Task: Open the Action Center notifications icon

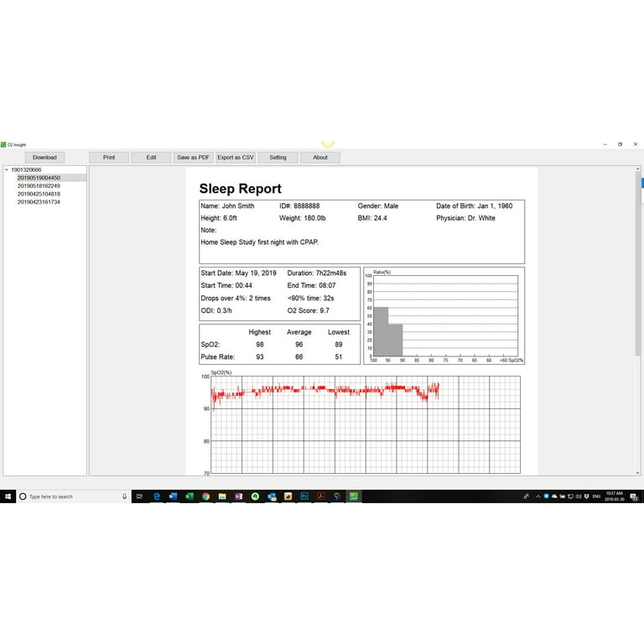Action: [634, 497]
